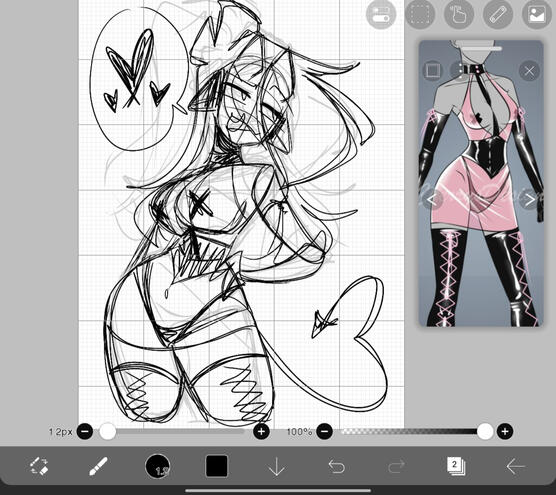
Task: Click the opacity slider handle at 100%
Action: [485, 432]
